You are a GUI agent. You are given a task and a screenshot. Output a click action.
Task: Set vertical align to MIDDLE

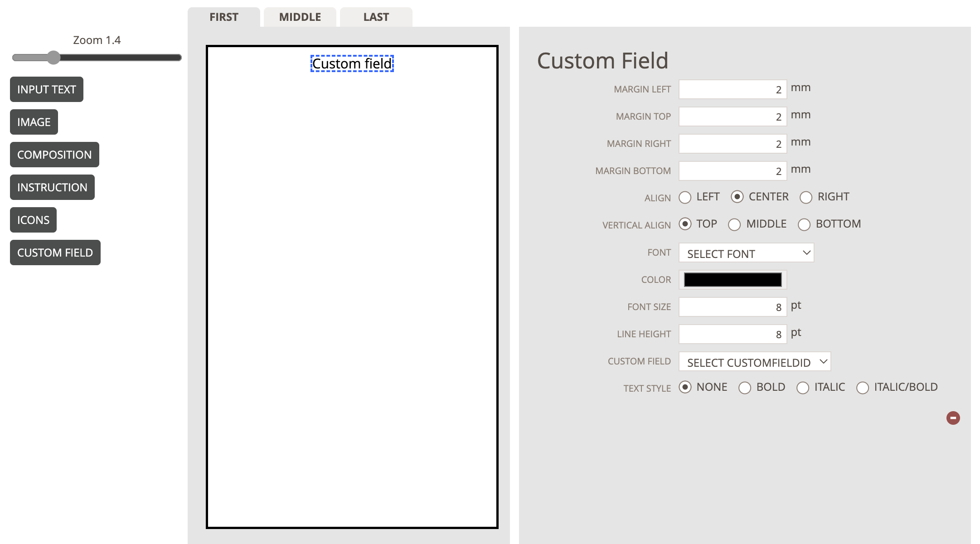734,224
